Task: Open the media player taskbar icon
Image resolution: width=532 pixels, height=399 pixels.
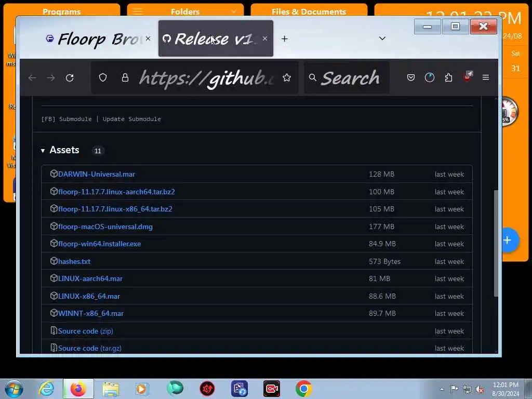Action: click(142, 389)
